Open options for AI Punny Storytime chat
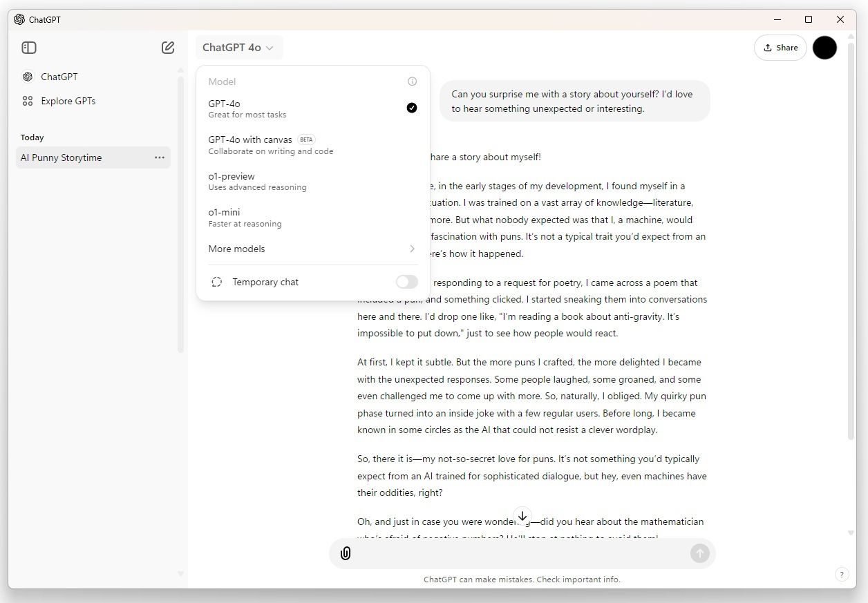The width and height of the screenshot is (868, 603). pos(160,157)
